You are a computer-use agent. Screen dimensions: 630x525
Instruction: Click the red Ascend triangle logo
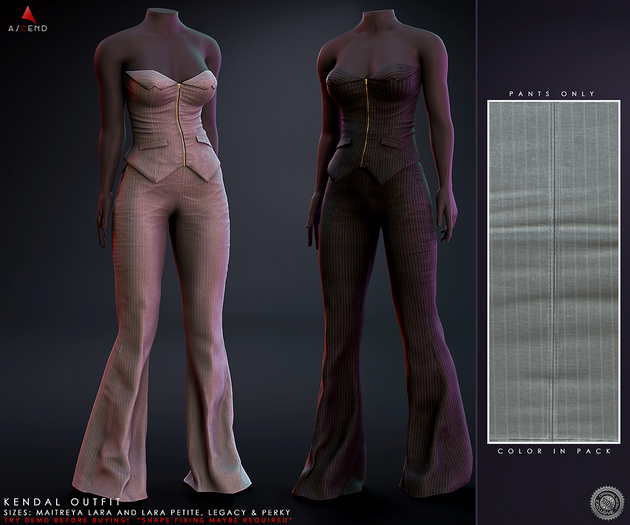[29, 15]
